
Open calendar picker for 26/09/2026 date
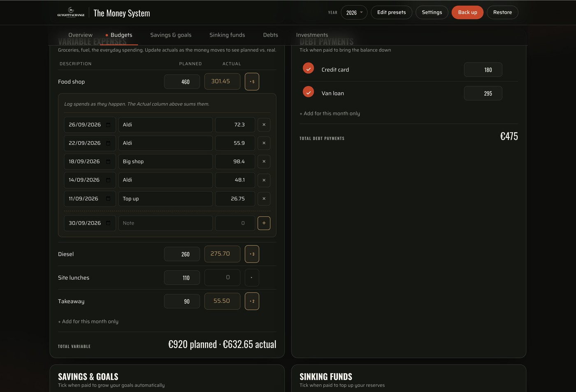[108, 125]
